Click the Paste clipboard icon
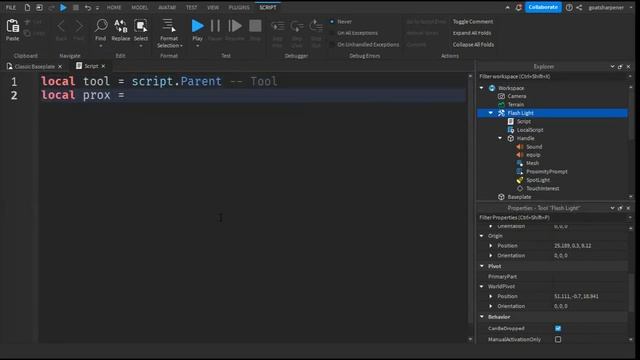Screen dimensions: 640x360 12,26
